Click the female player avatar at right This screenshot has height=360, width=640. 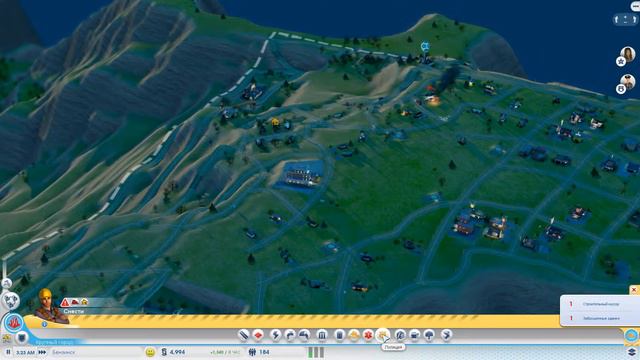click(628, 54)
